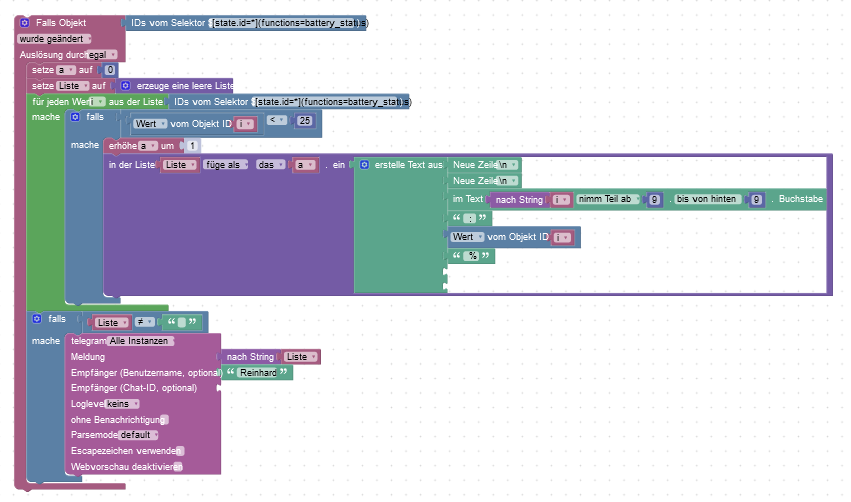Edit selector string in Falls Objekt header
Screen dimensions: 851x502
284,23
